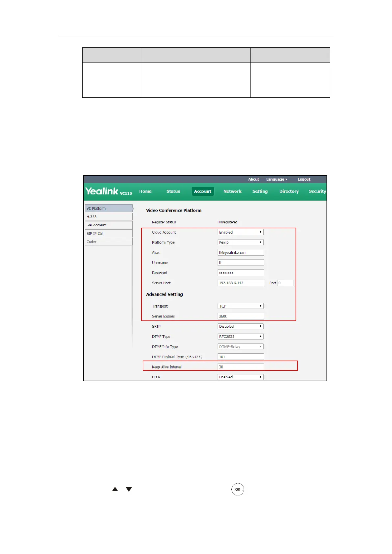
Task: Open the Security tab
Action: 317,191
